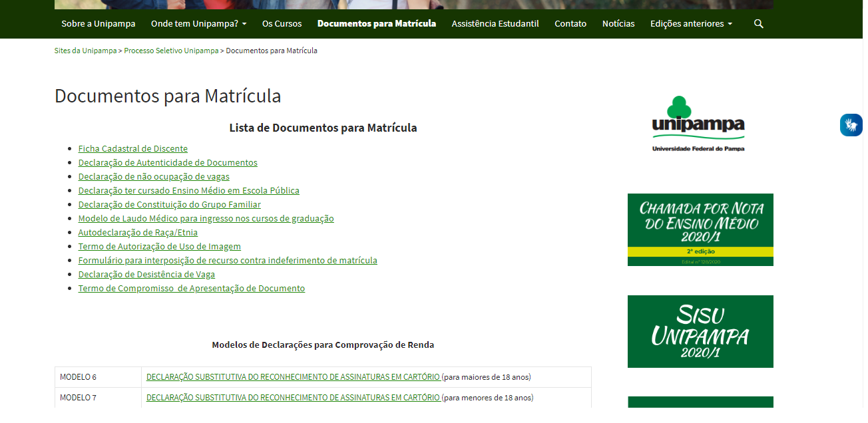Go to Os Cursos page
Screen dimensions: 868x423
[x=282, y=24]
